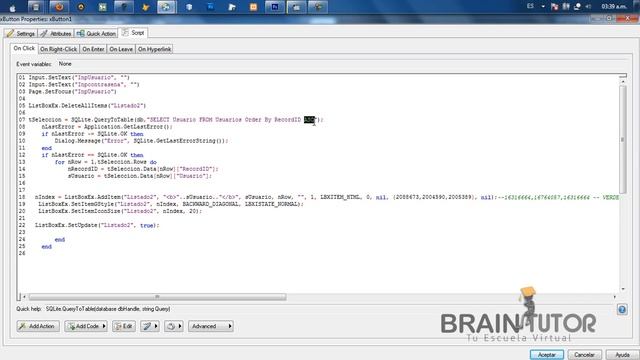Click the ListBoxEx.DeleteAllItems line 05

[87, 106]
